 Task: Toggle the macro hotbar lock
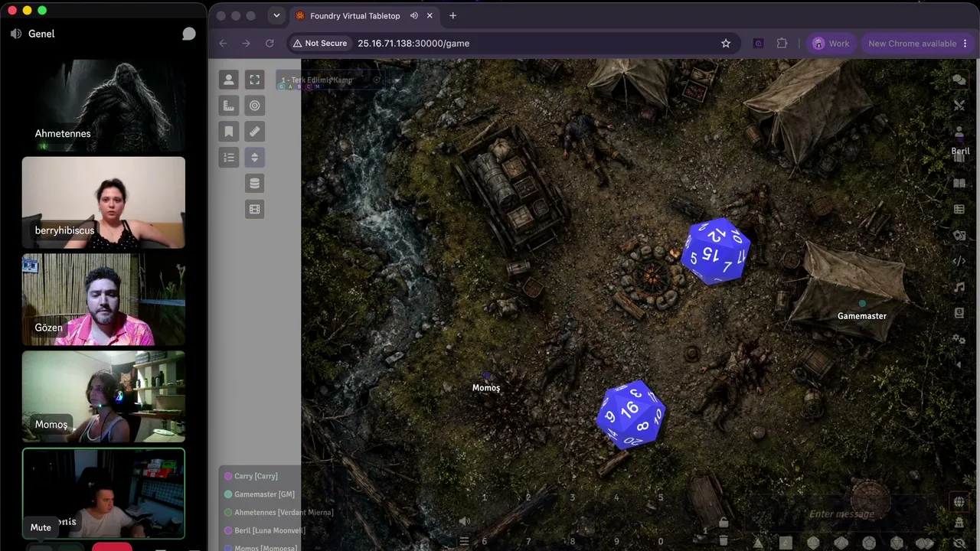coord(723,523)
